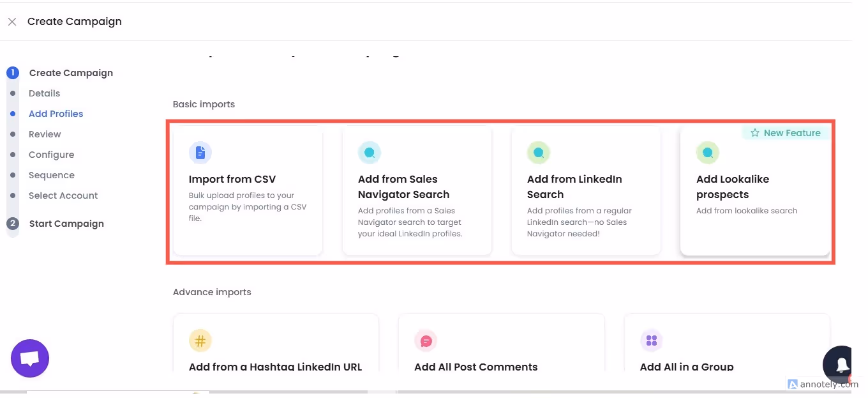Close the Create Campaign dialog
The width and height of the screenshot is (868, 398).
[11, 21]
